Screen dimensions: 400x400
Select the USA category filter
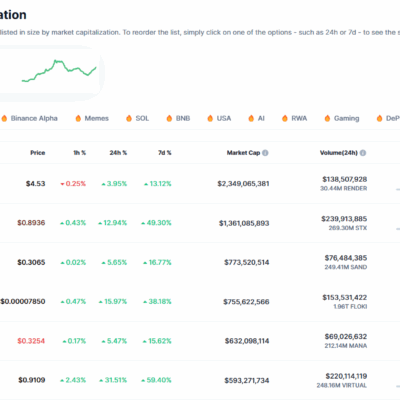click(x=219, y=118)
